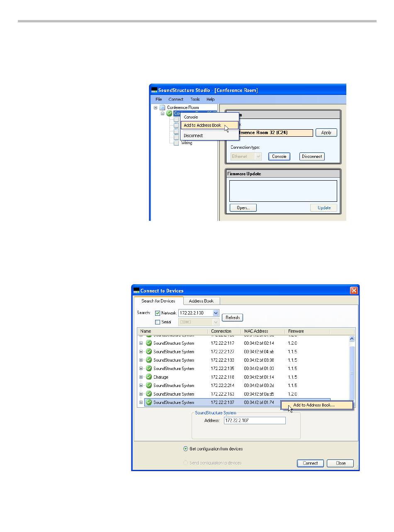Switch to the Address Book tab
394x532 pixels.
[202, 301]
